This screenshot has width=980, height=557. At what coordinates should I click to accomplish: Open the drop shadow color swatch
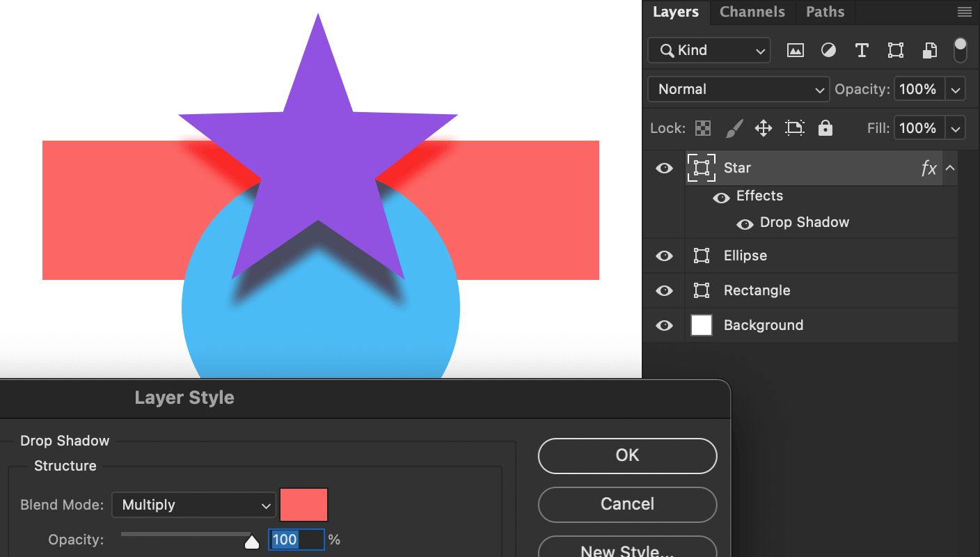tap(303, 505)
